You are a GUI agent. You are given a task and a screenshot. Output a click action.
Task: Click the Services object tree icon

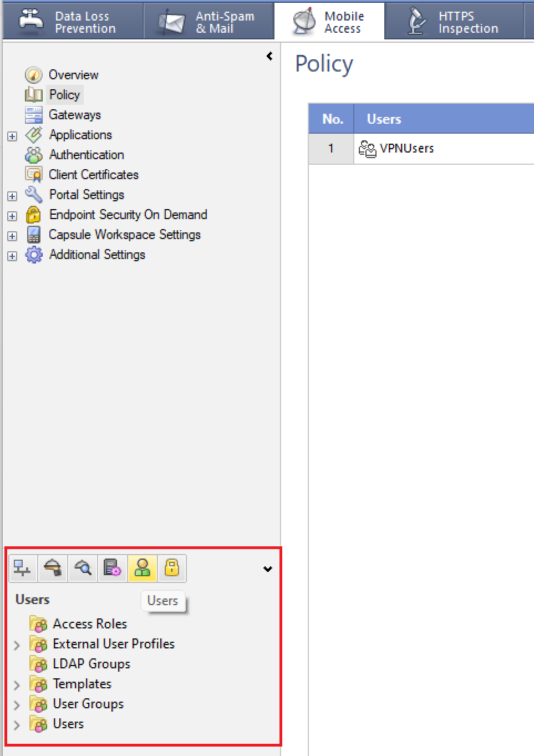[53, 568]
